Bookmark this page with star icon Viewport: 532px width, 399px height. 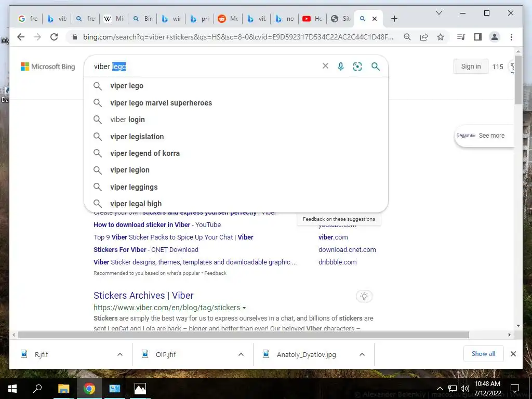coord(441,37)
